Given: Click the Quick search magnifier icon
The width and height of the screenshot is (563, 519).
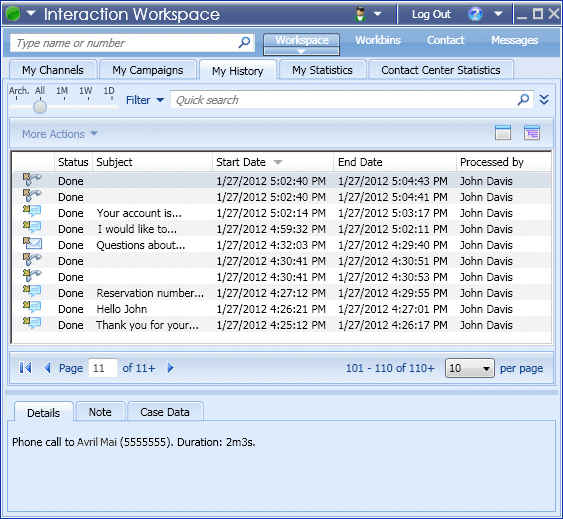Looking at the screenshot, I should pyautogui.click(x=523, y=99).
